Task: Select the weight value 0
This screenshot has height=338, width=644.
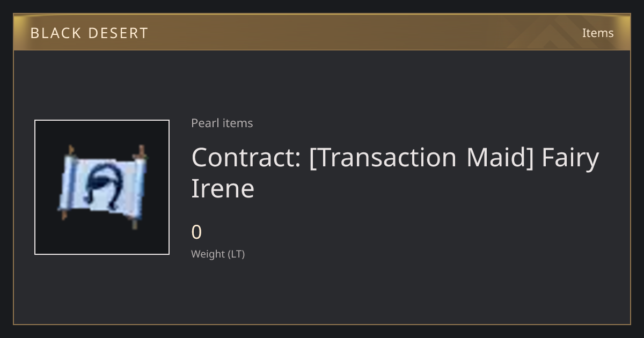Action: (x=196, y=232)
